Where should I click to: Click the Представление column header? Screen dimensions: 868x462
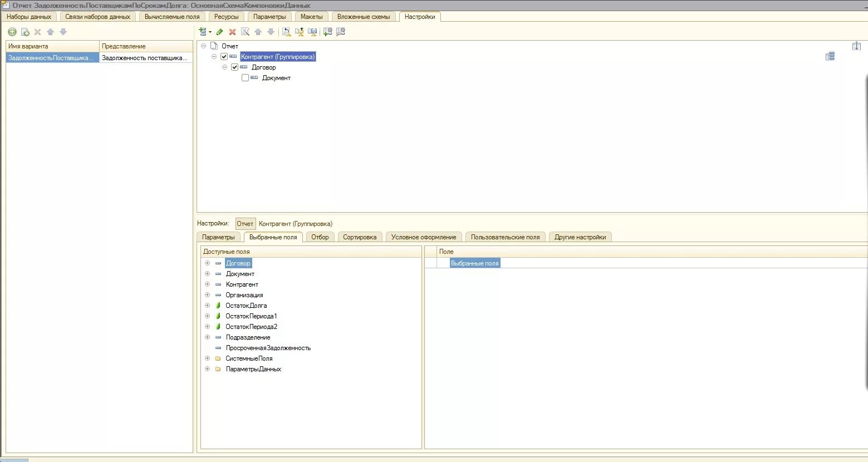pos(146,46)
